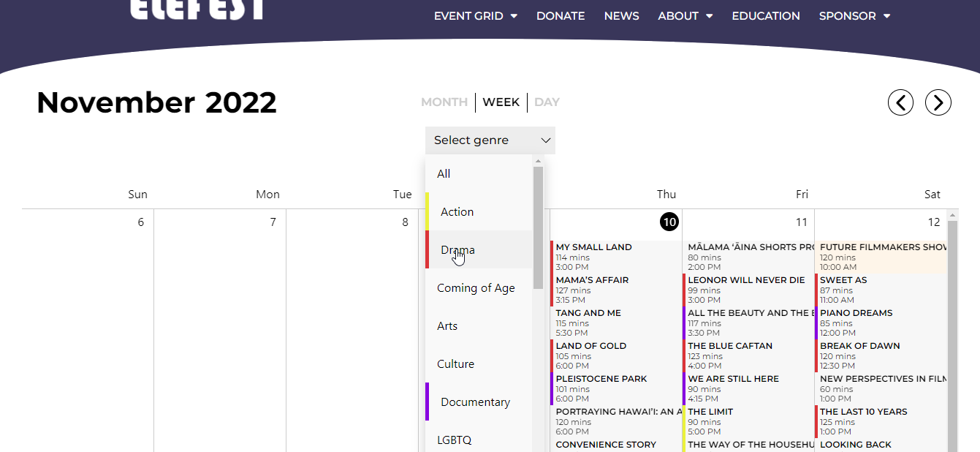Click the previous week arrow icon
980x452 pixels.
(900, 102)
